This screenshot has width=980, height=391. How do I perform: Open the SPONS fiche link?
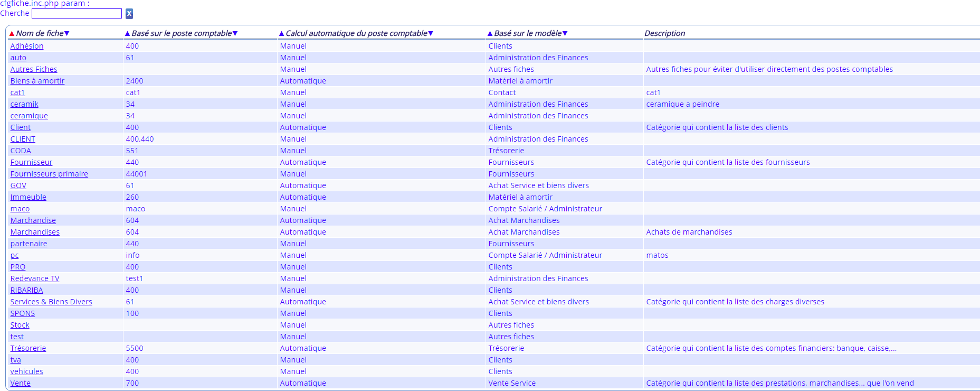coord(23,313)
